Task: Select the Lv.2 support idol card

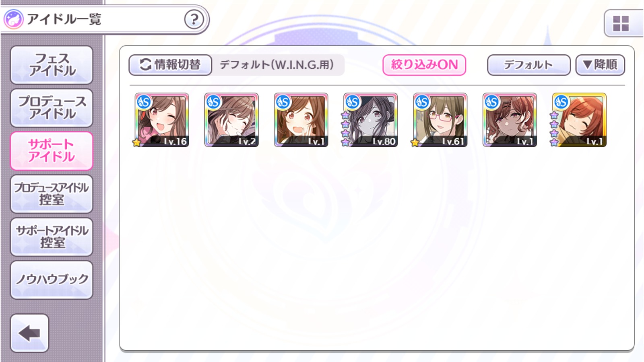Action: point(231,120)
